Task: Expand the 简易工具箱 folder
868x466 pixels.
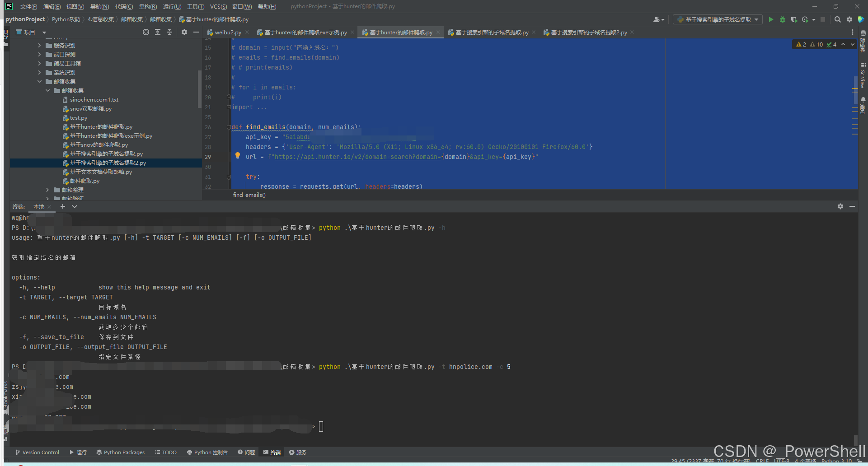Action: pyautogui.click(x=39, y=63)
